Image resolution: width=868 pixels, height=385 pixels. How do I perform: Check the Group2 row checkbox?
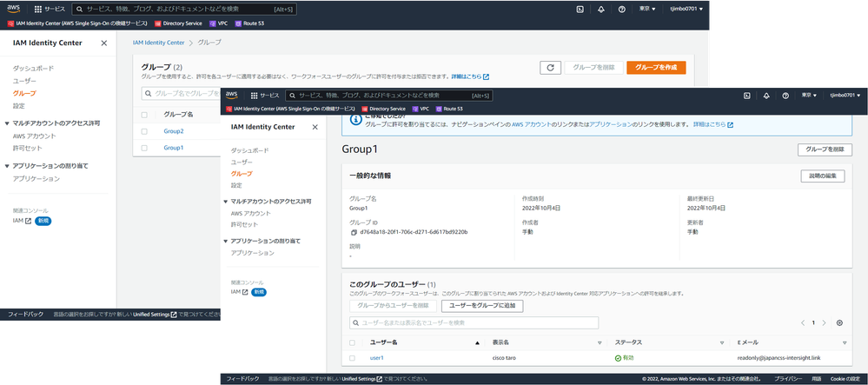pyautogui.click(x=144, y=131)
